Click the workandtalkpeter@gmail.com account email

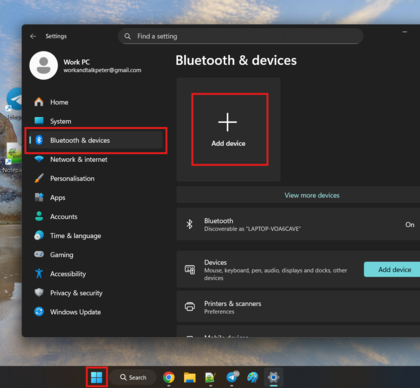coord(102,70)
